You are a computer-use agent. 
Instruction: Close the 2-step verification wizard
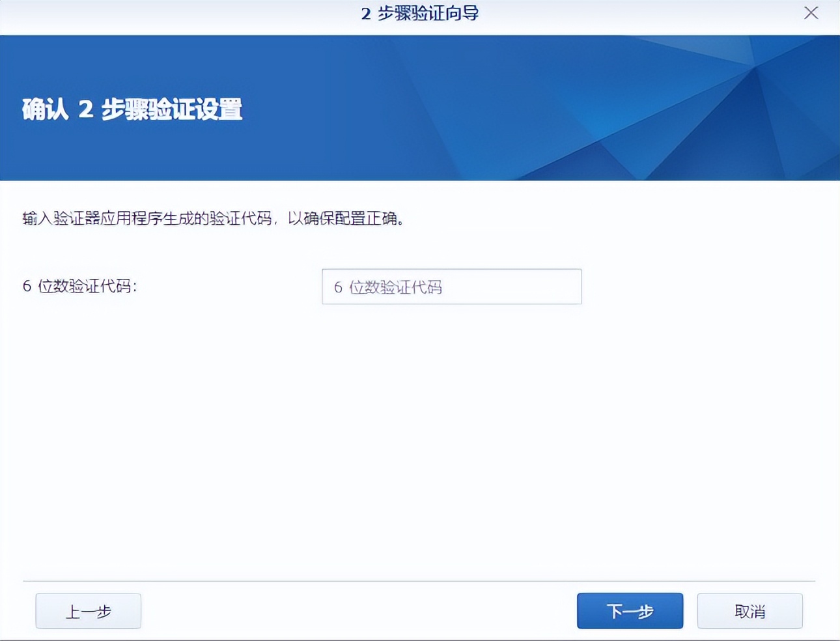pyautogui.click(x=811, y=13)
